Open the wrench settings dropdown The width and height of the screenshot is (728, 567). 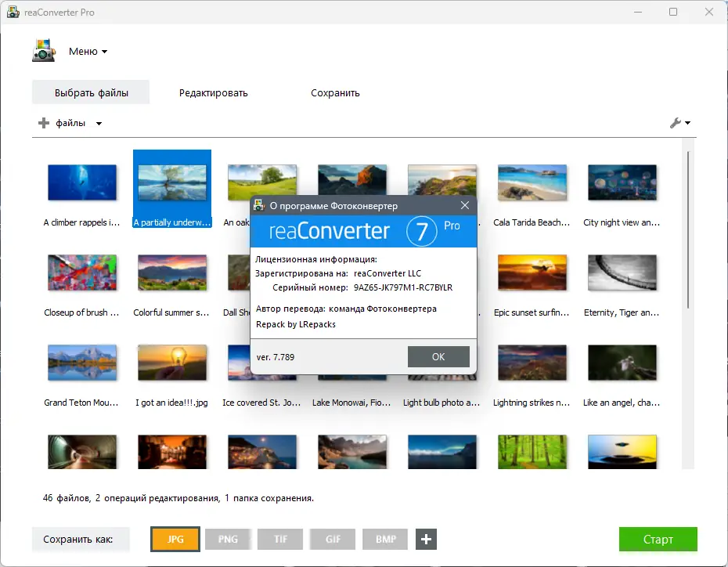[x=680, y=123]
